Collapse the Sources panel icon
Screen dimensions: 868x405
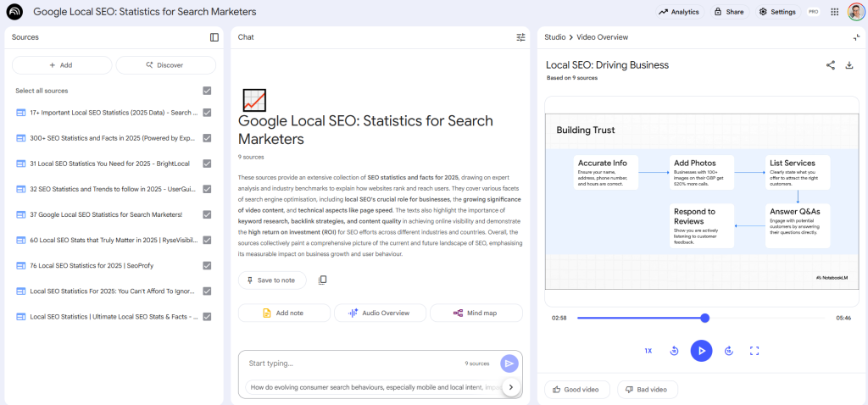click(214, 37)
